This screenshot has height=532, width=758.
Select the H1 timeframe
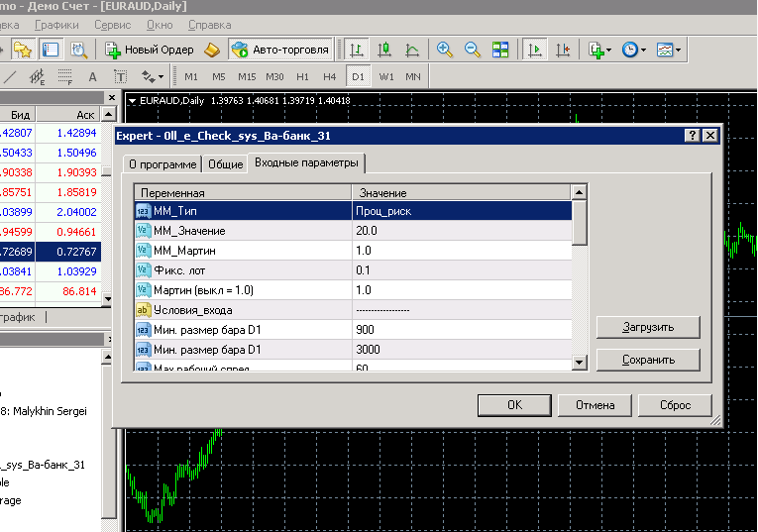point(302,76)
